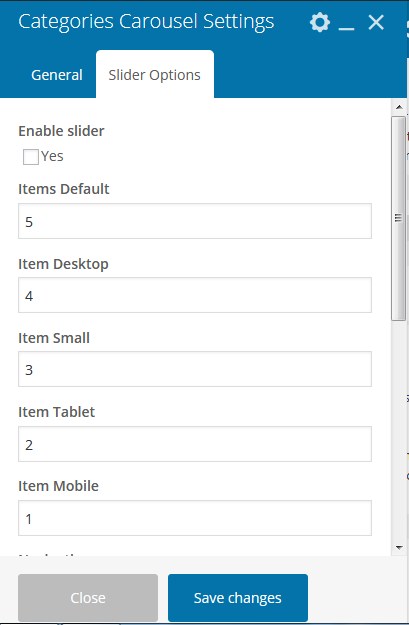Open the gear settings icon in header
The height and width of the screenshot is (625, 409).
pos(320,22)
